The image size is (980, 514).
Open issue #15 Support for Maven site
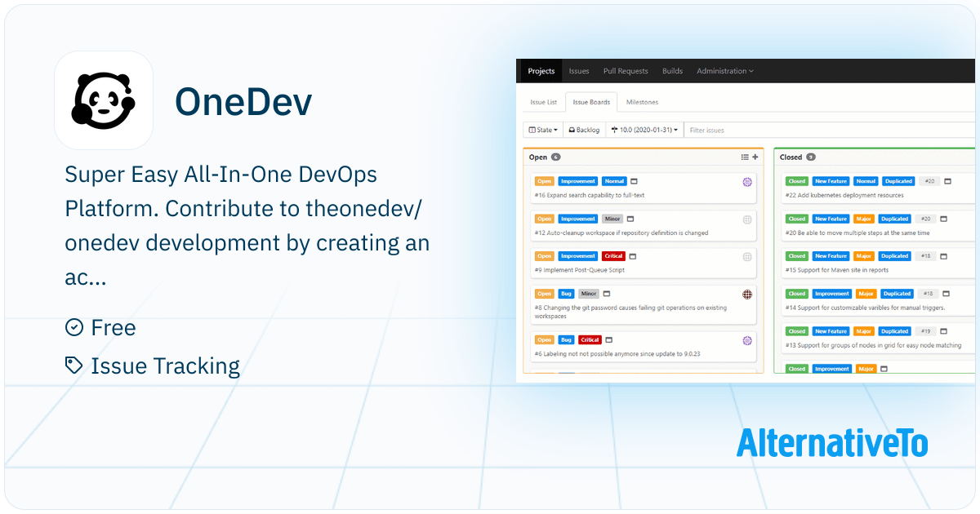coord(838,271)
